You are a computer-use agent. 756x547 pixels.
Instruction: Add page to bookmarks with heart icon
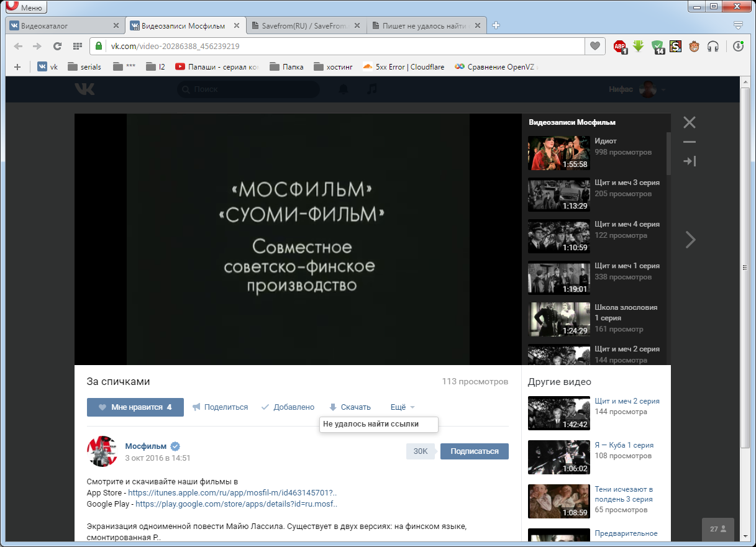point(594,46)
